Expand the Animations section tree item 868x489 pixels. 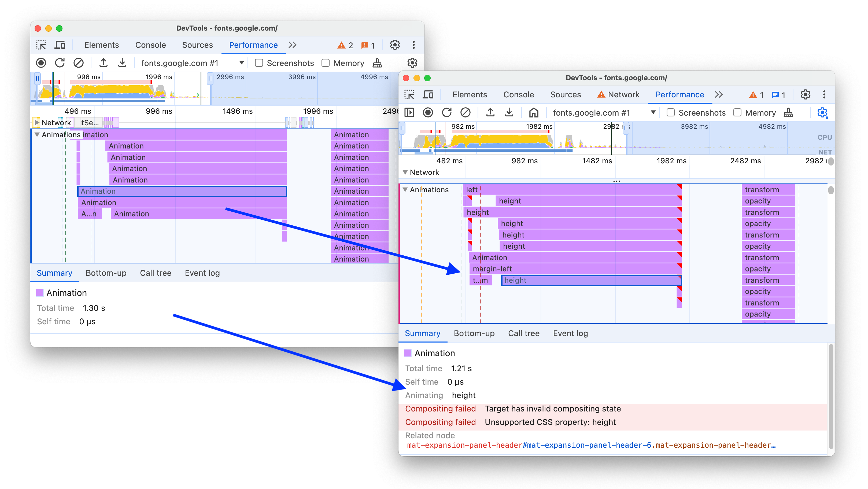407,189
